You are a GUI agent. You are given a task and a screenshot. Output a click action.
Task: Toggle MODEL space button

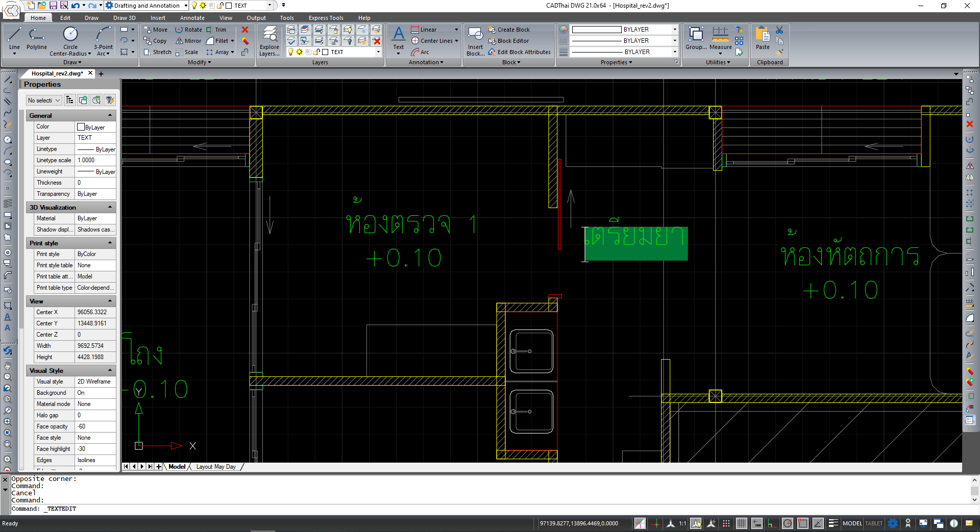click(x=852, y=523)
